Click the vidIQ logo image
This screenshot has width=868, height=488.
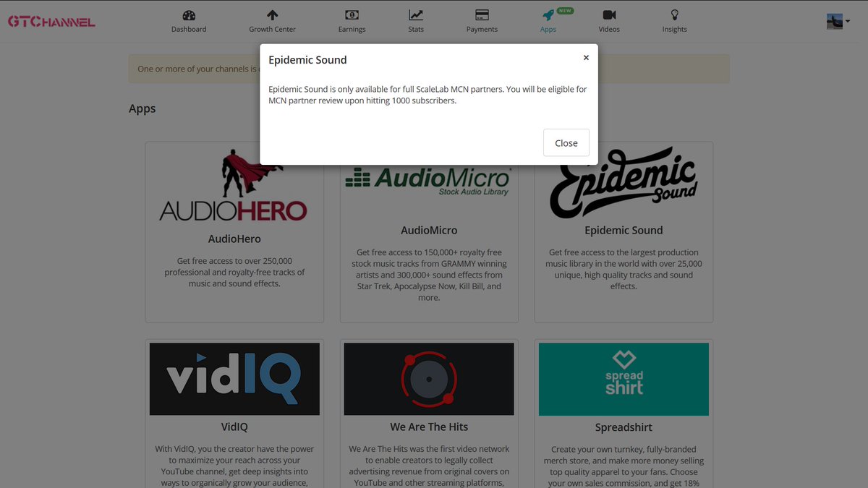[x=234, y=379]
